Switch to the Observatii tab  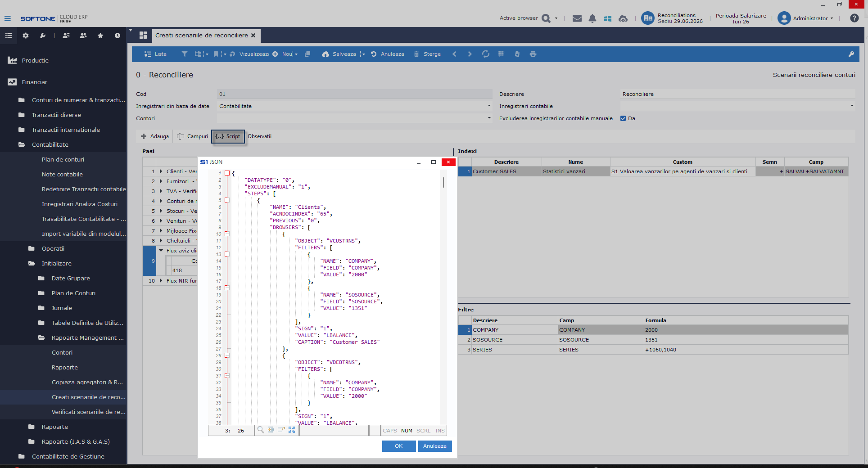(x=259, y=136)
